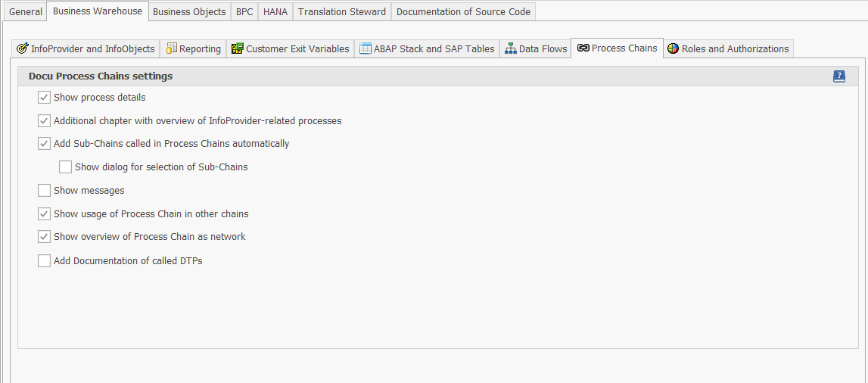The image size is (868, 383).
Task: Check Show dialog for selection of Sub-Chains
Action: [65, 167]
